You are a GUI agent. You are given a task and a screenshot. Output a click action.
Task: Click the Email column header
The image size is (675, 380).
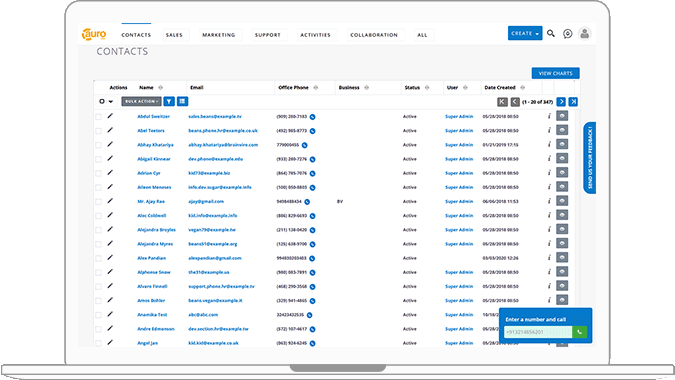click(x=197, y=87)
